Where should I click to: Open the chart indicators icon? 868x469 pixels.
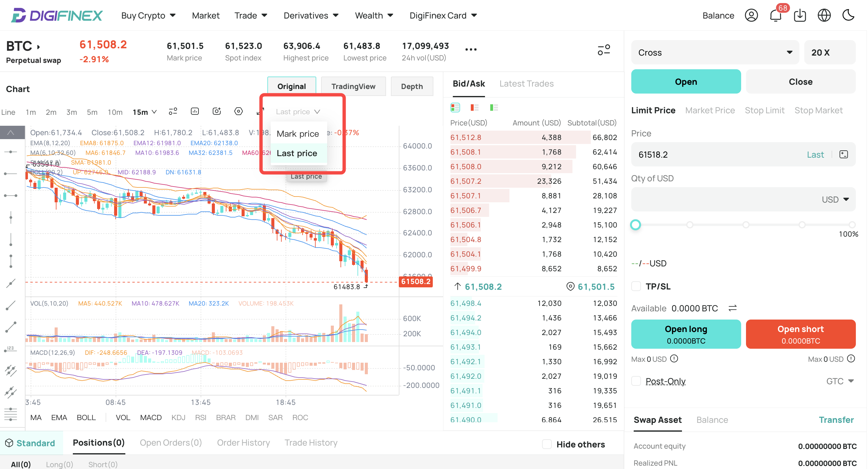(195, 111)
